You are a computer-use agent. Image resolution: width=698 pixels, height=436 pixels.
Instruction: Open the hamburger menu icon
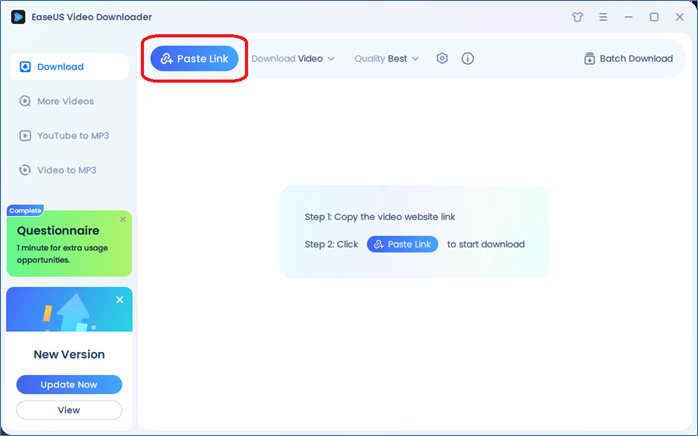[603, 17]
